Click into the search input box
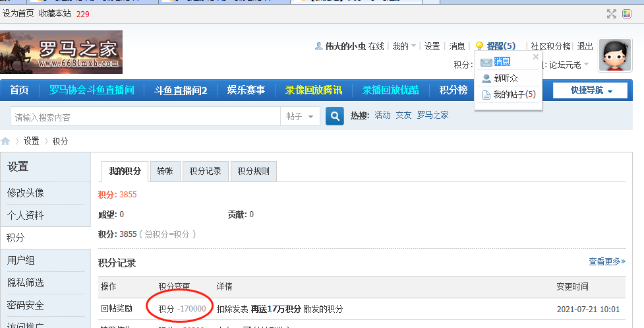The image size is (644, 328). coord(145,117)
